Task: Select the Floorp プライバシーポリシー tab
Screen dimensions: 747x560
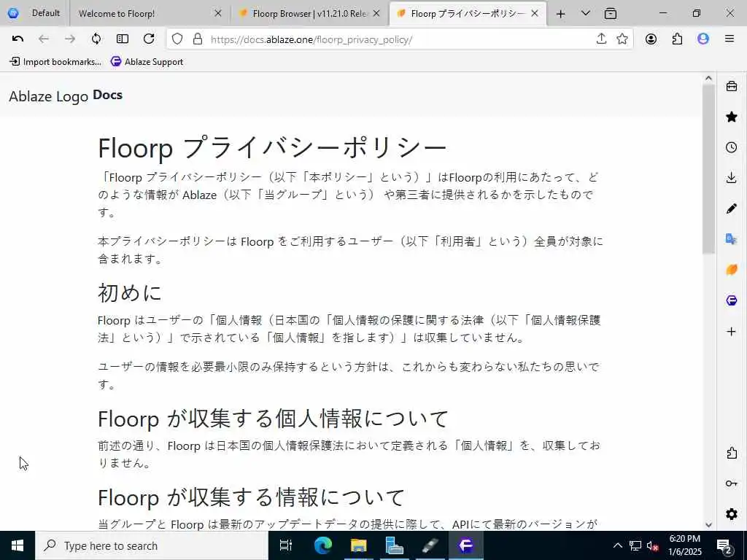Action: tap(467, 14)
